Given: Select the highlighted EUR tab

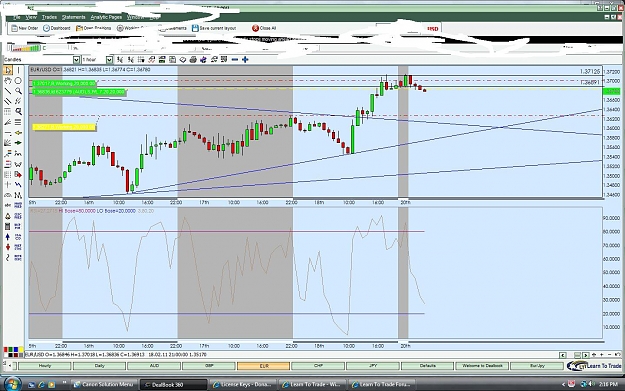Looking at the screenshot, I should tap(263, 366).
